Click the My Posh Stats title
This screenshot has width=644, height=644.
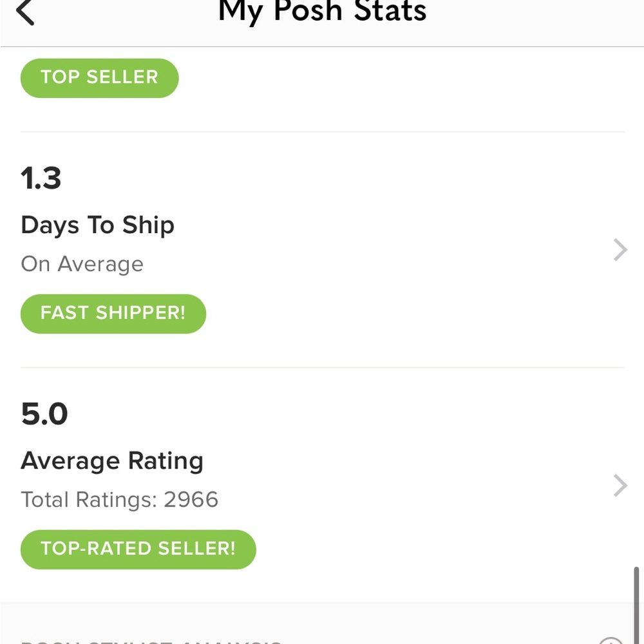323,12
